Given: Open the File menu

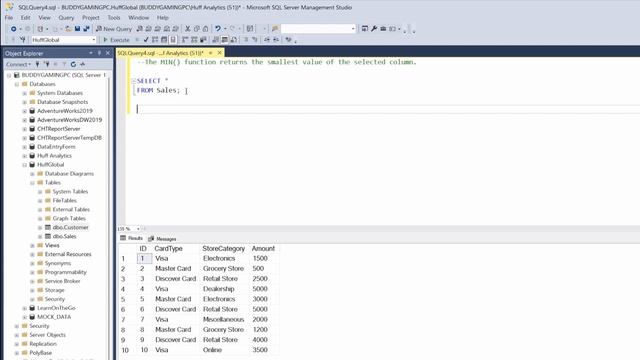Looking at the screenshot, I should [9, 18].
